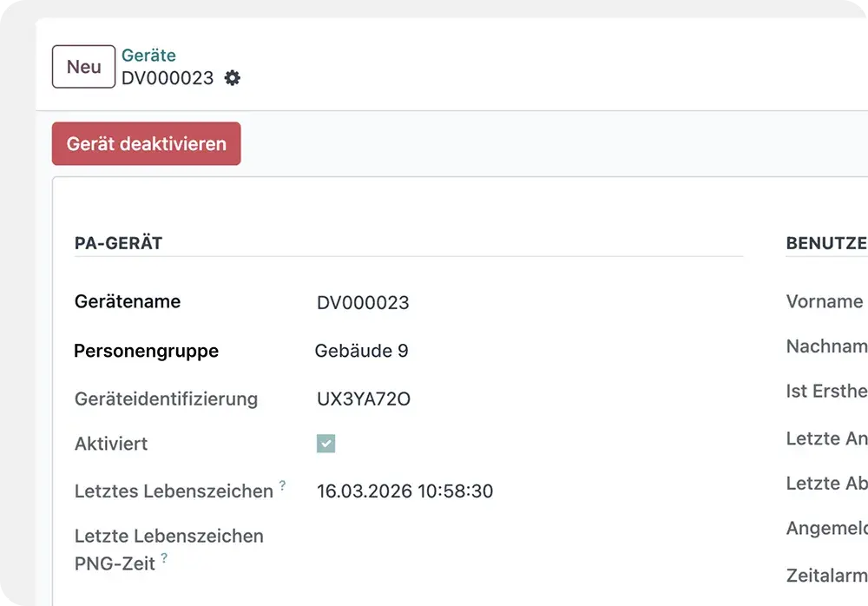Screen dimensions: 868x606
Task: Navigate to the Geräte breadcrumb link
Action: [x=148, y=56]
